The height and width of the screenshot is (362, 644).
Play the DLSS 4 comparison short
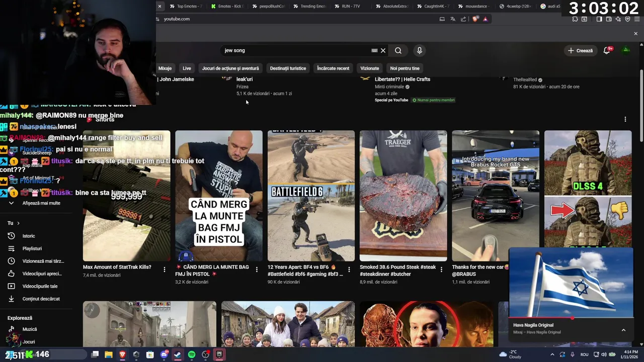pos(588,189)
